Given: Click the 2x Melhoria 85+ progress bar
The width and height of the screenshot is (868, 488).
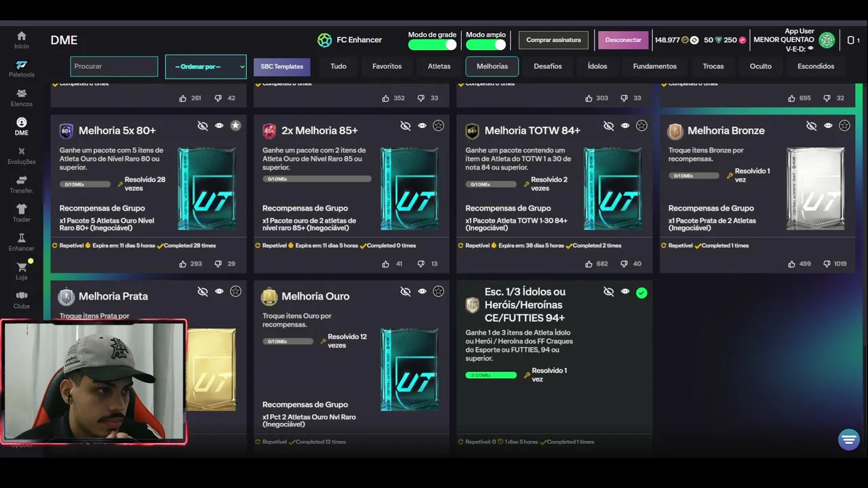Looking at the screenshot, I should click(x=317, y=179).
